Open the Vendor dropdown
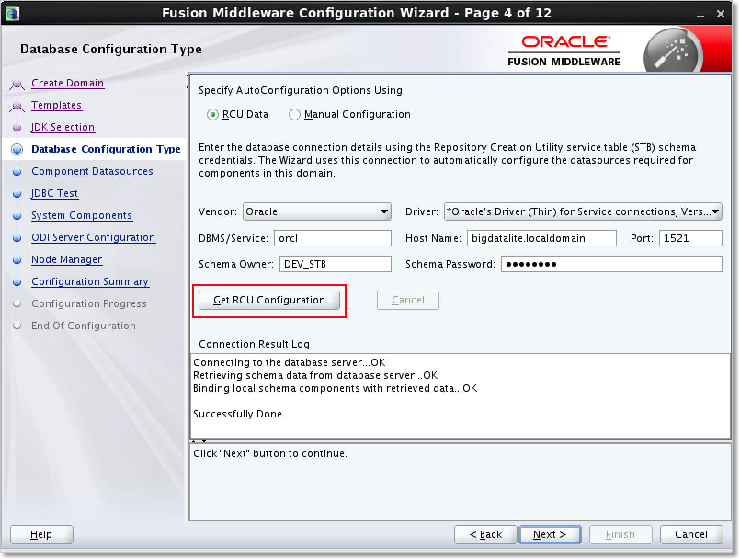The width and height of the screenshot is (740, 560). click(384, 211)
